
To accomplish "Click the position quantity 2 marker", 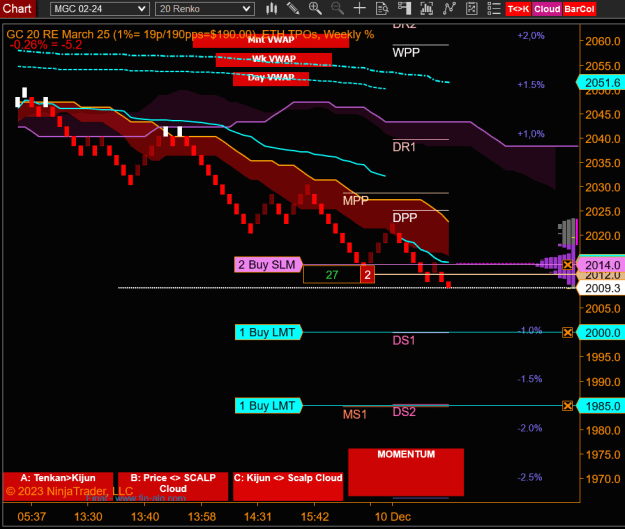I will [368, 275].
